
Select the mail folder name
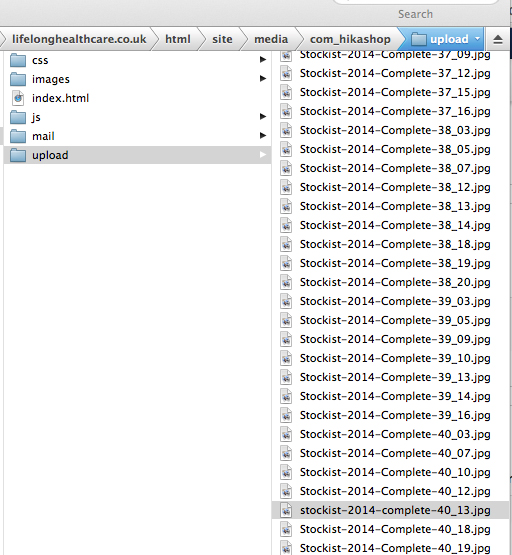click(x=43, y=136)
